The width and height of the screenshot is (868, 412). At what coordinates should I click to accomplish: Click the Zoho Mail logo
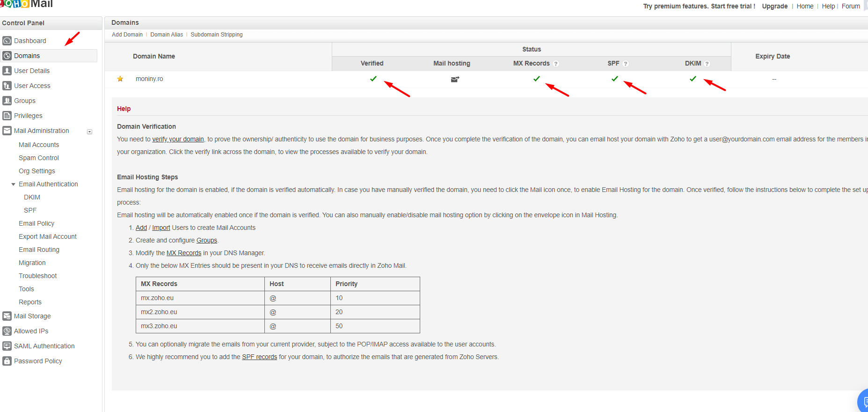(27, 4)
